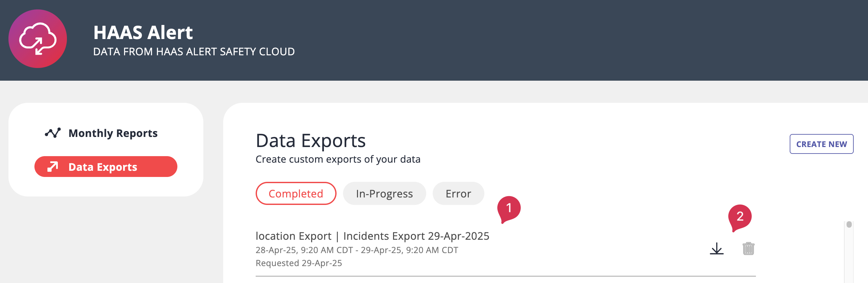
Task: Select Data Exports label in sidebar
Action: point(103,167)
